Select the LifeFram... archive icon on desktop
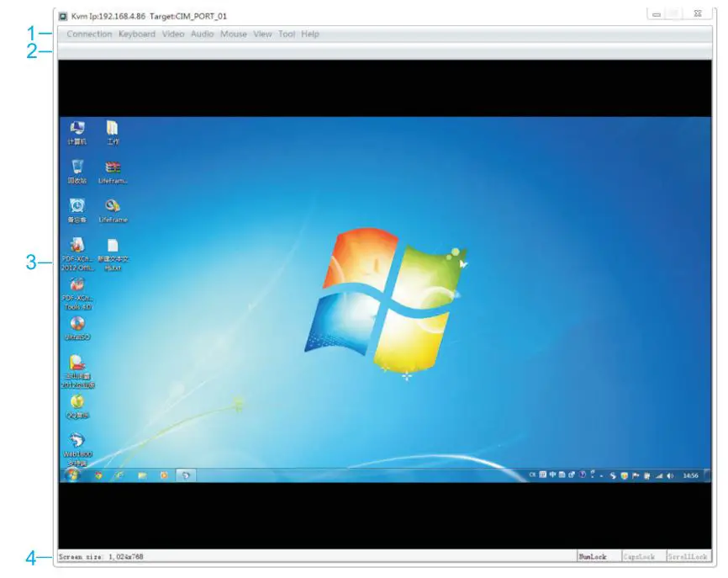728x578 pixels. point(113,172)
